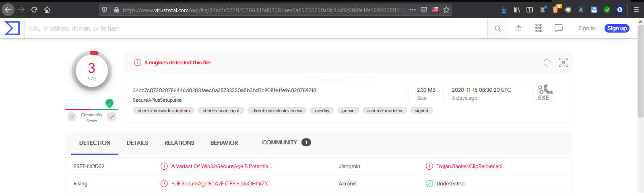Click the blue download circle extension icon

(620, 10)
